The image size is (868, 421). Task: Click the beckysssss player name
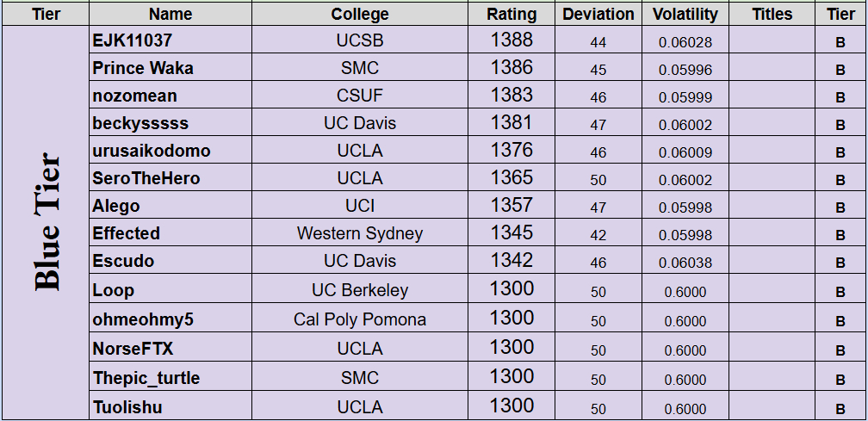click(140, 123)
